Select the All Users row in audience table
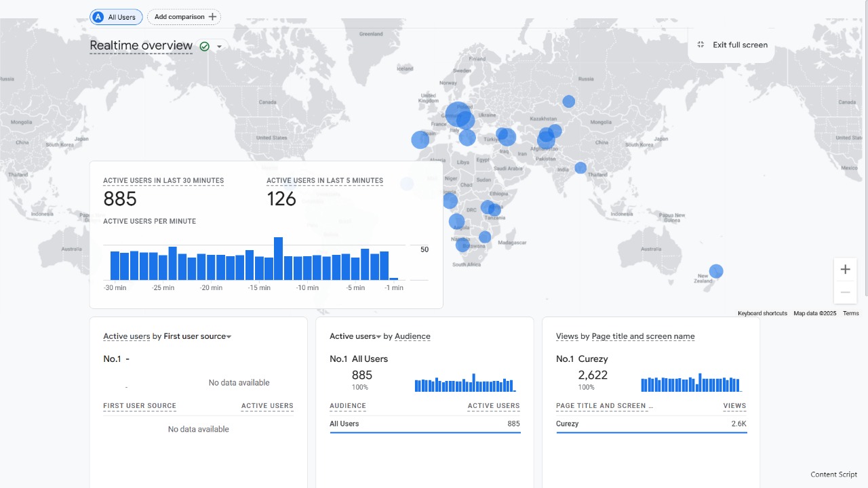This screenshot has width=868, height=488. click(425, 424)
